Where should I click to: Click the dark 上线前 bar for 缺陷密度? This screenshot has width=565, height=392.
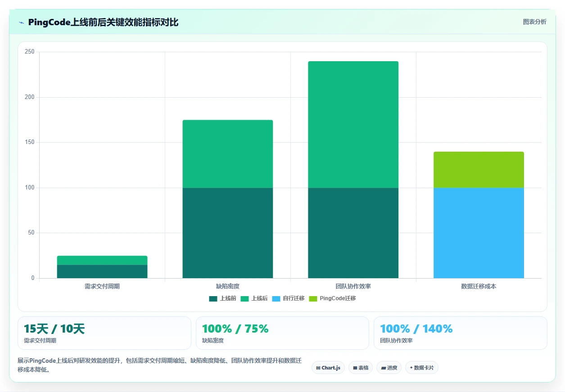point(228,233)
